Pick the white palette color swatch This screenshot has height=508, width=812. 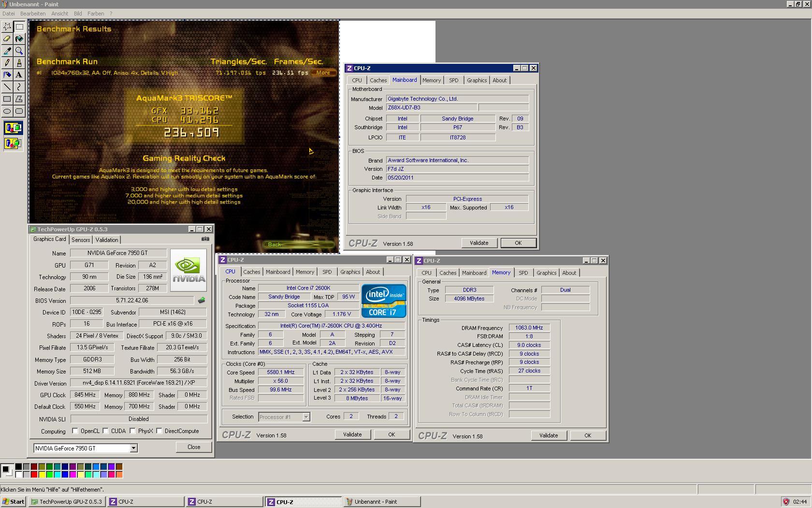pos(18,475)
